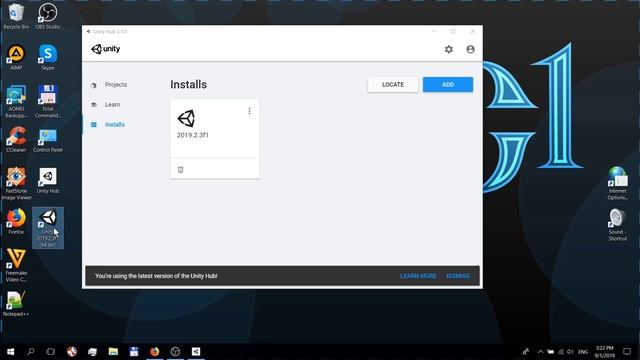Select the Installs sidebar item

tap(115, 124)
